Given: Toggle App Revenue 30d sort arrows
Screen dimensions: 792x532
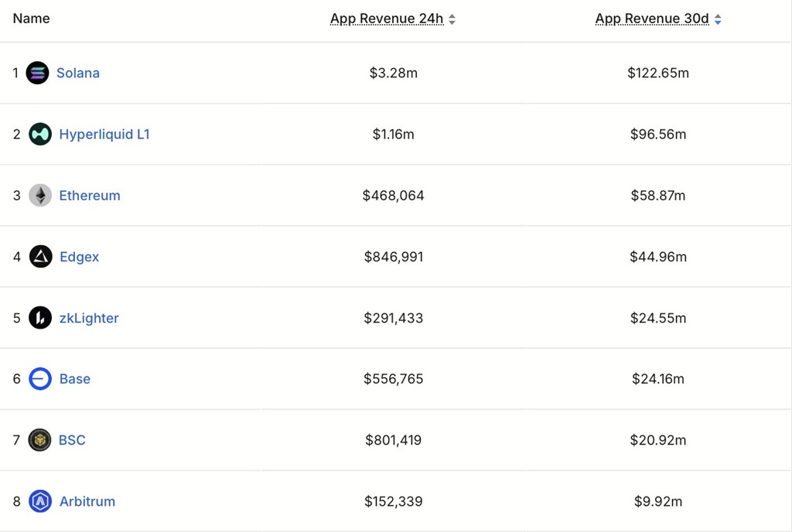Looking at the screenshot, I should [718, 19].
